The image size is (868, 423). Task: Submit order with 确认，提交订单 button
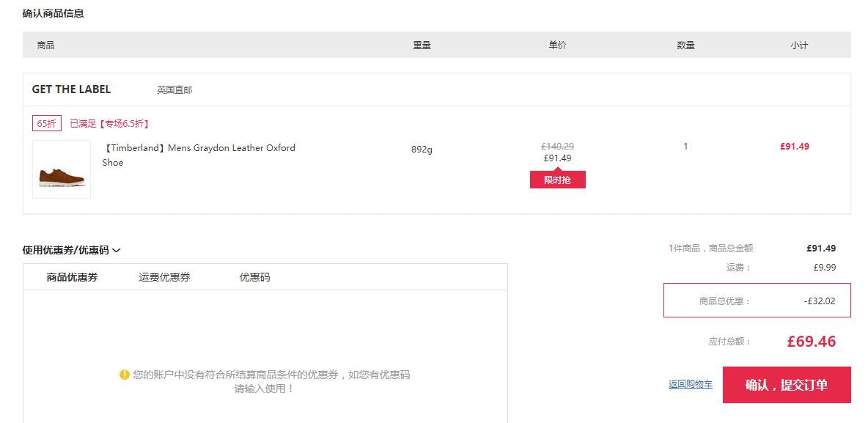point(787,385)
